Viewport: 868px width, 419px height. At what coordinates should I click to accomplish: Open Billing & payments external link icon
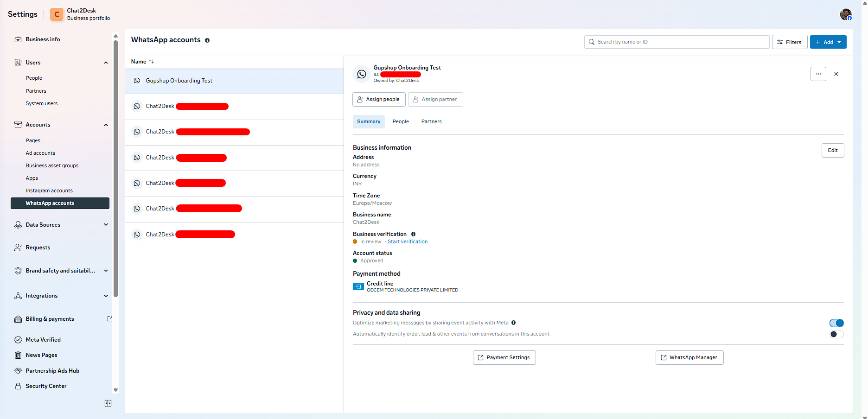coord(110,318)
